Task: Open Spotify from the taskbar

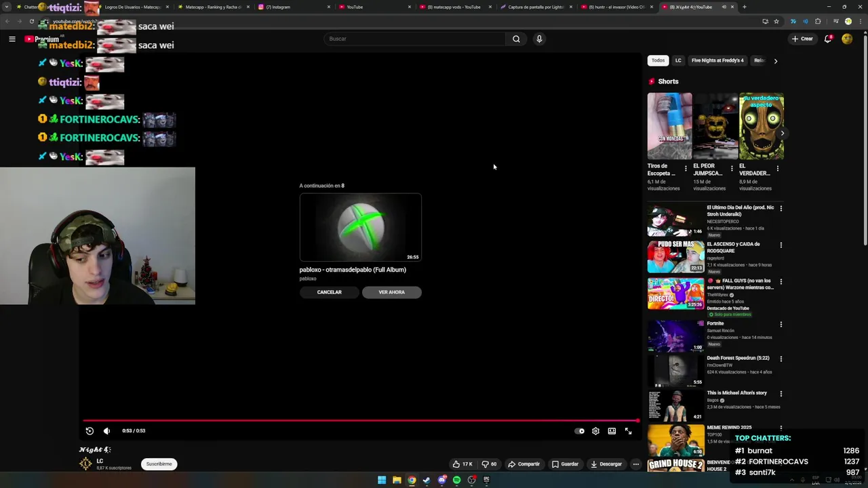Action: pyautogui.click(x=456, y=480)
